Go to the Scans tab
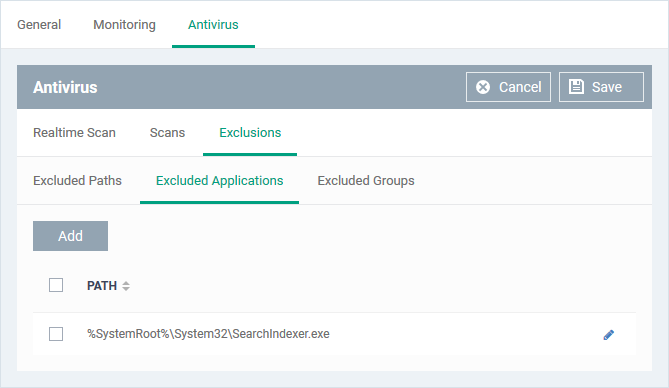669x388 pixels. coord(167,133)
